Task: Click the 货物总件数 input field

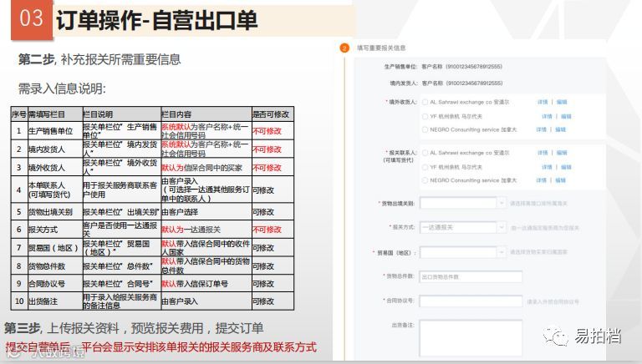Action: click(471, 277)
